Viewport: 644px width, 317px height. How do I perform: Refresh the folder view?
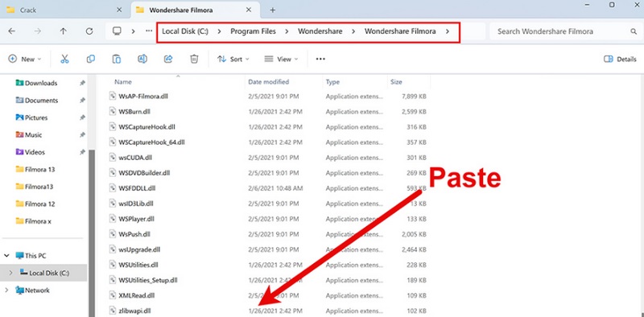pyautogui.click(x=89, y=31)
